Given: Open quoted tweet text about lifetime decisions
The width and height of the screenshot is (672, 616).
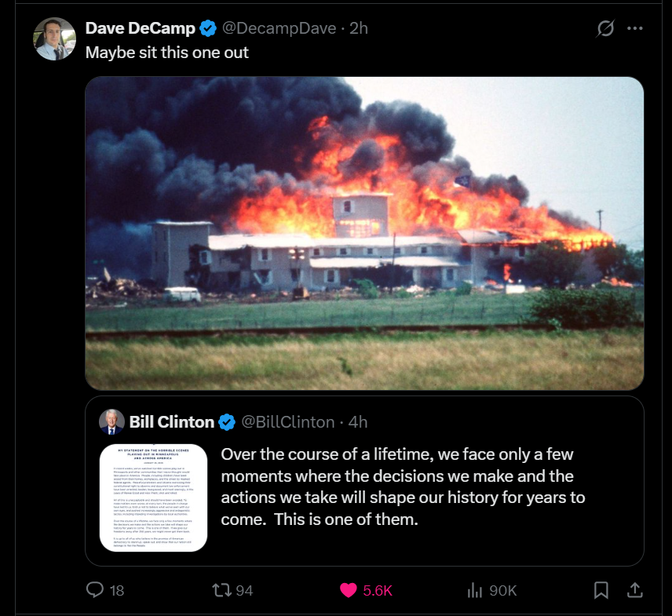Looking at the screenshot, I should pos(403,487).
